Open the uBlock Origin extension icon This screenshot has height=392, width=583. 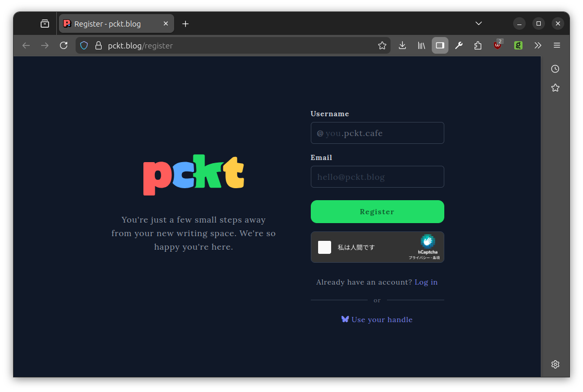[497, 45]
